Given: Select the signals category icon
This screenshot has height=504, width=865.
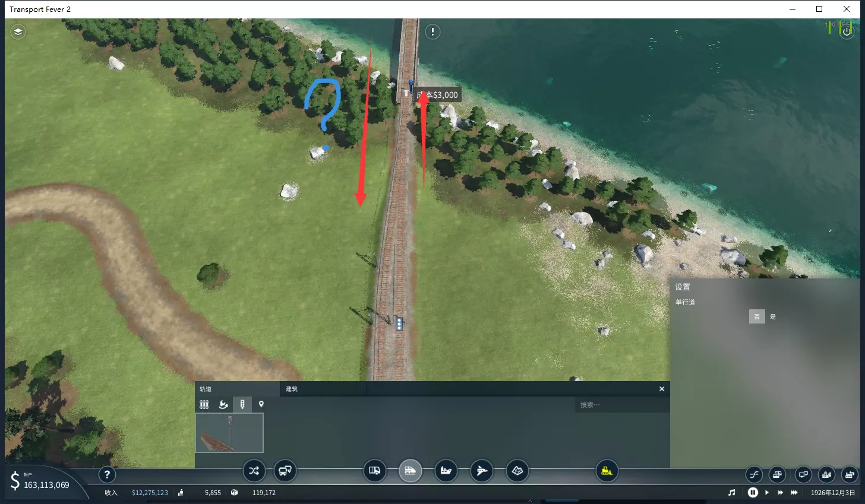Looking at the screenshot, I should [x=242, y=404].
